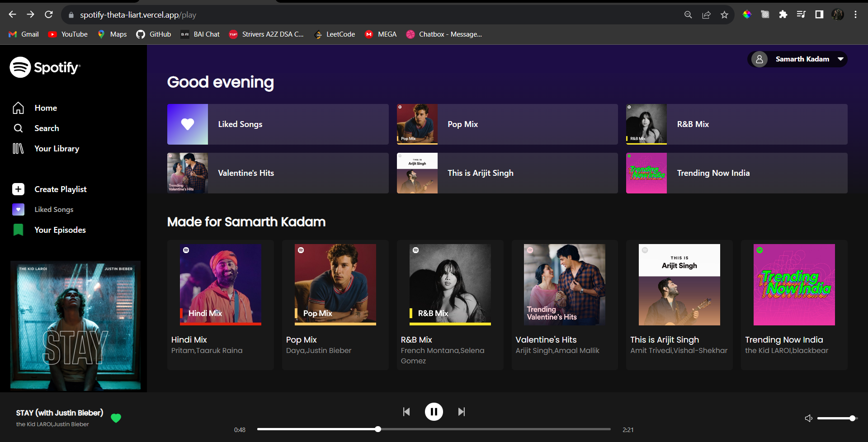Click the Your Episodes green bookmark icon
This screenshot has height=442, width=868.
tap(18, 230)
